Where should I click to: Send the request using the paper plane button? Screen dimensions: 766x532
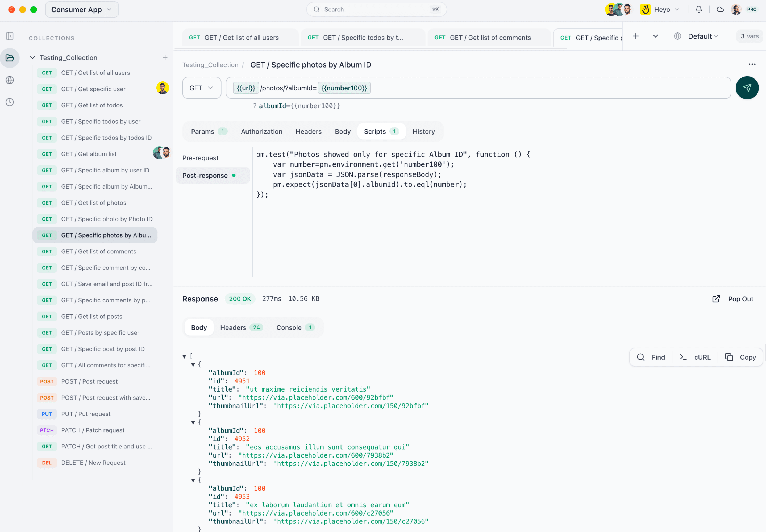point(747,88)
